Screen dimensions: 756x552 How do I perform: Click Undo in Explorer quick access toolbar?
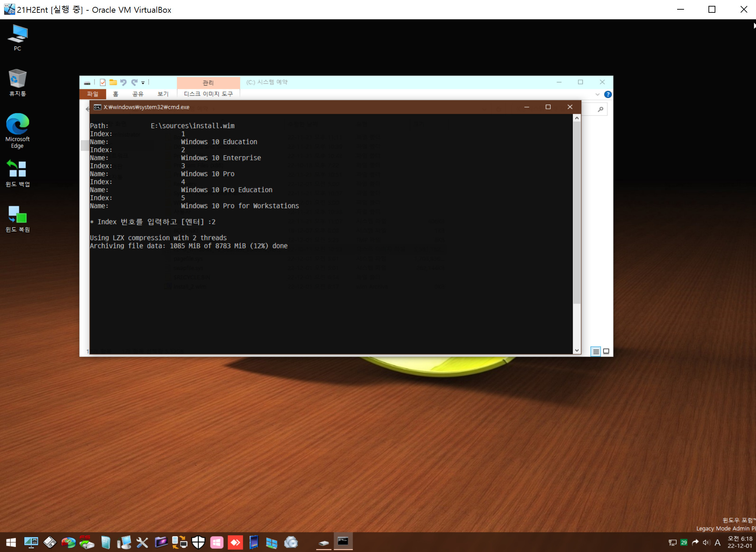point(123,82)
